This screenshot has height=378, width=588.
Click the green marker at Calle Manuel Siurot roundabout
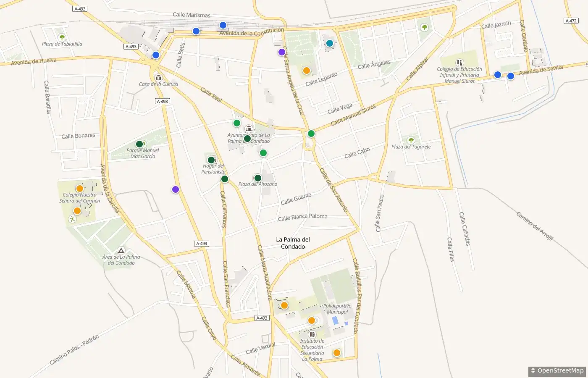(x=311, y=134)
